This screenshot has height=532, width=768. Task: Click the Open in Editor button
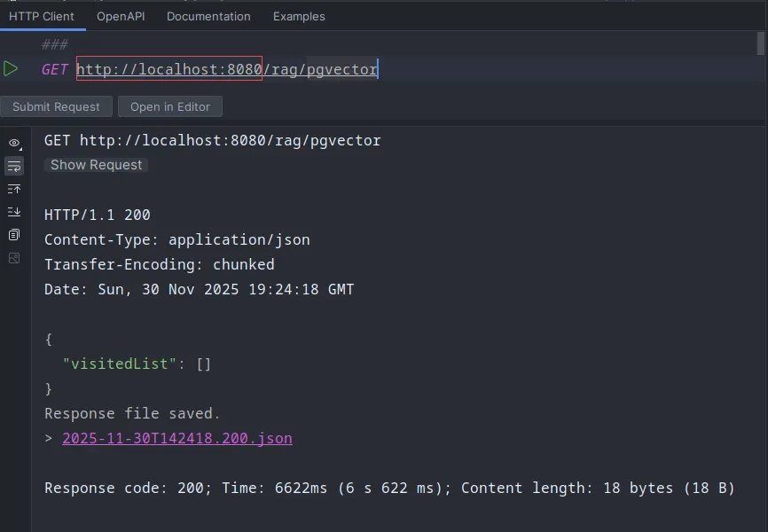[x=170, y=106]
